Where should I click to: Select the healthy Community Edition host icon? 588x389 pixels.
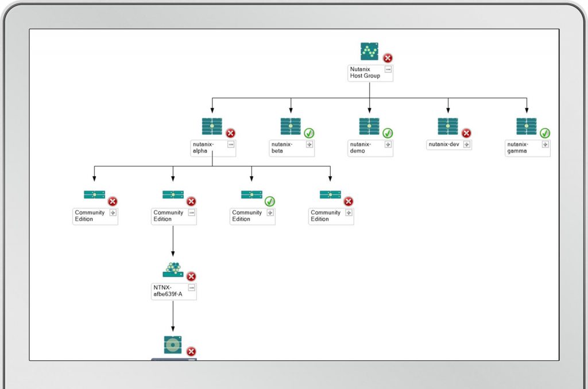click(x=252, y=194)
